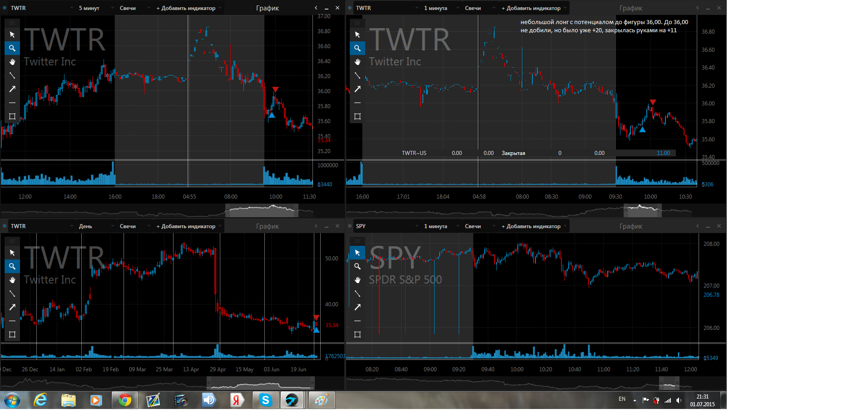Open ticker dropdown in TWTR 5 минут chart
This screenshot has height=414, width=868.
(x=42, y=8)
